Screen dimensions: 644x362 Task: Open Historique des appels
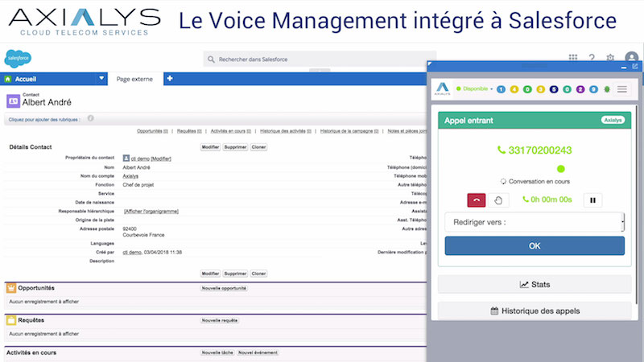pyautogui.click(x=535, y=311)
